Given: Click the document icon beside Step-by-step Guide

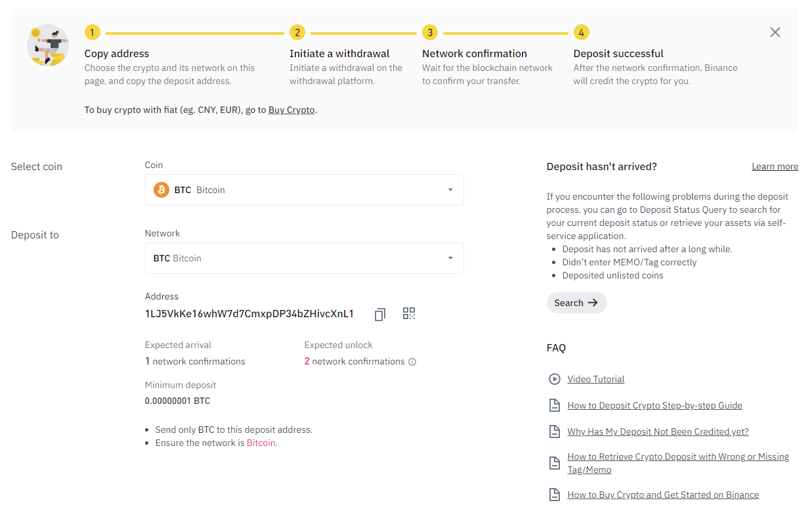Looking at the screenshot, I should coord(555,405).
